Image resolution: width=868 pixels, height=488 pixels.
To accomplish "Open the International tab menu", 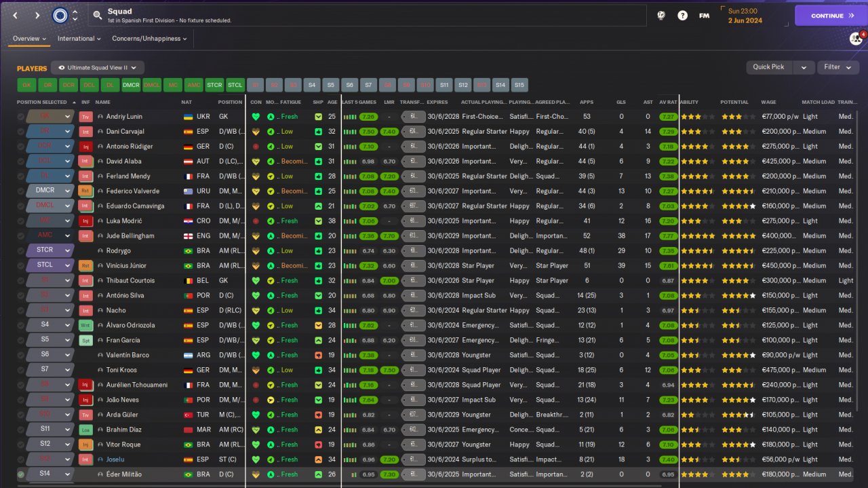I will pos(79,39).
